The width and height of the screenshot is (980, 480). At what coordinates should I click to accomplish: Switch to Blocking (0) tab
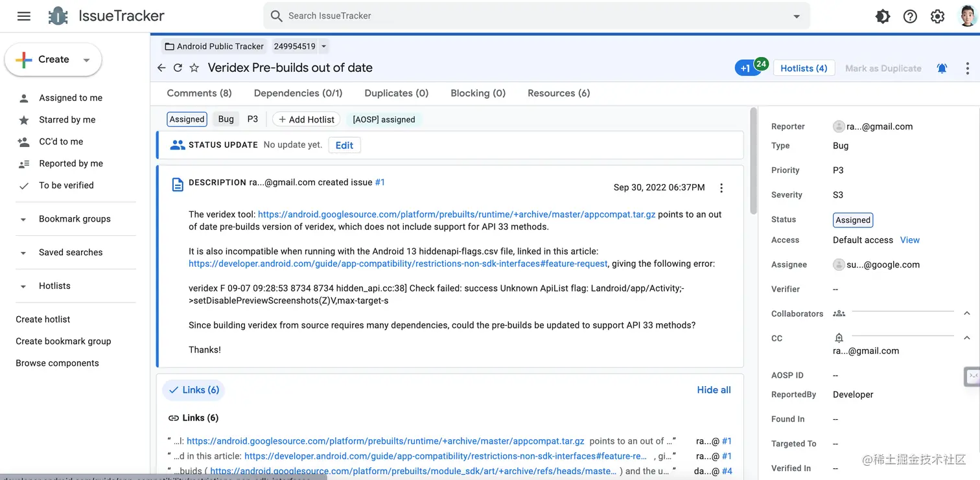pos(478,93)
